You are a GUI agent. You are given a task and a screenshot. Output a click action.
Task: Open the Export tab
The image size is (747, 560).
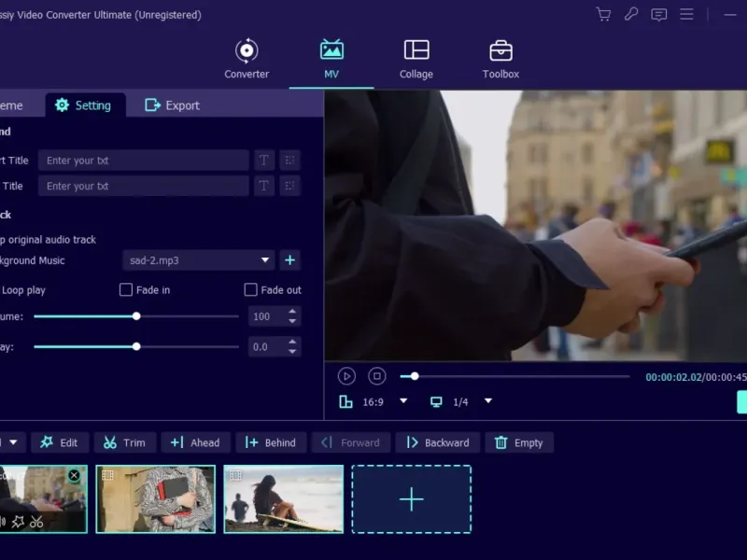pyautogui.click(x=173, y=105)
